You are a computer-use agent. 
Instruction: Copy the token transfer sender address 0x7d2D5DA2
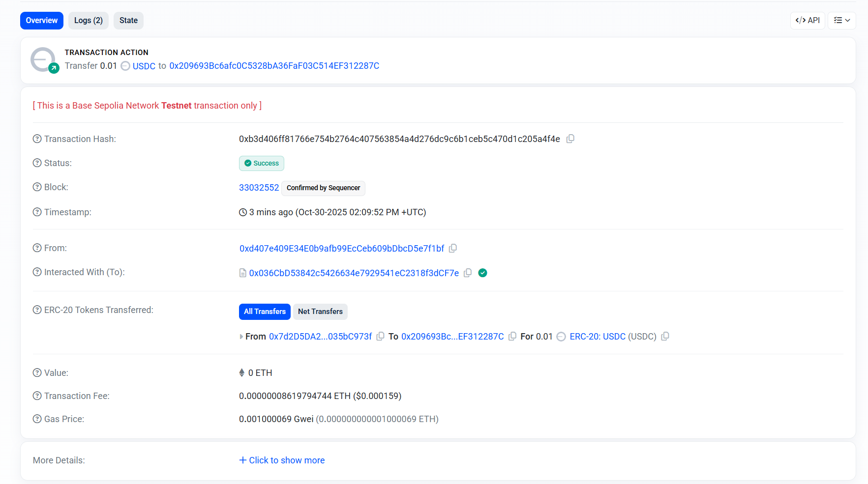(x=380, y=337)
